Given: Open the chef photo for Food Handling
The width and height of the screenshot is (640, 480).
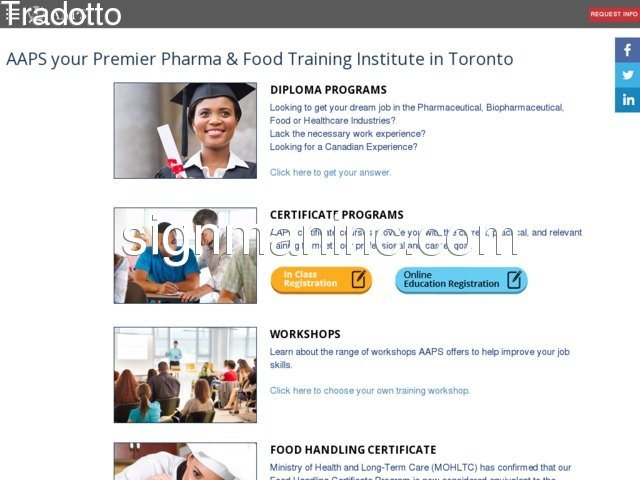Looking at the screenshot, I should tap(185, 461).
